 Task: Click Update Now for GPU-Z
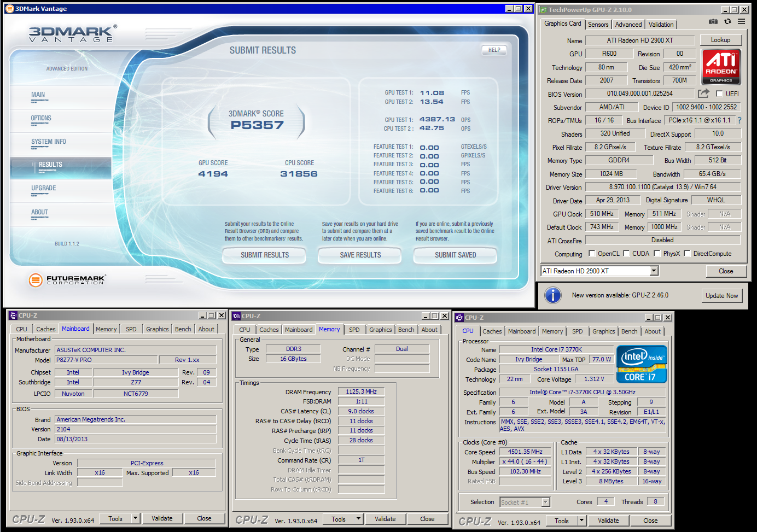pyautogui.click(x=721, y=296)
